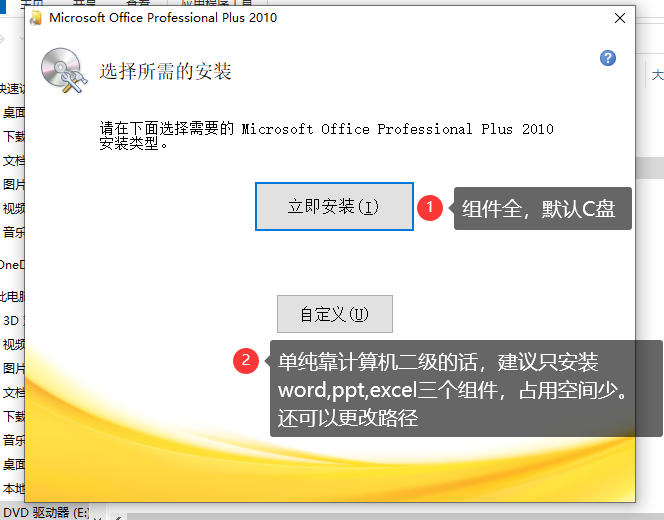Viewport: 664px width, 520px height.
Task: Click the Office setup title bar icon
Action: point(37,18)
